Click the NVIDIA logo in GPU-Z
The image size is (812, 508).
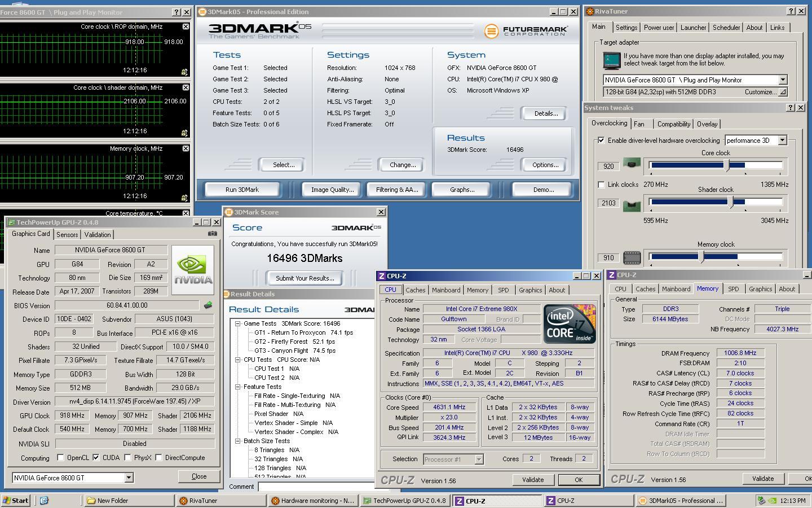point(193,270)
